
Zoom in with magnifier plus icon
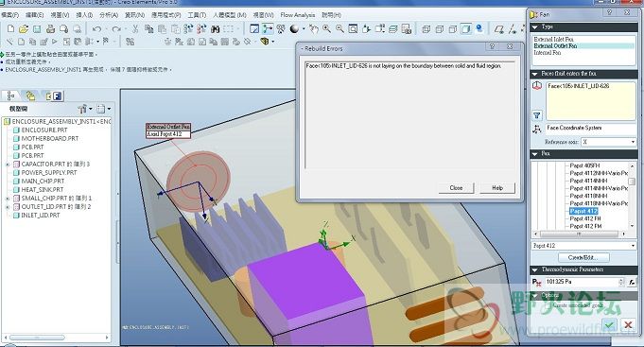point(327,28)
